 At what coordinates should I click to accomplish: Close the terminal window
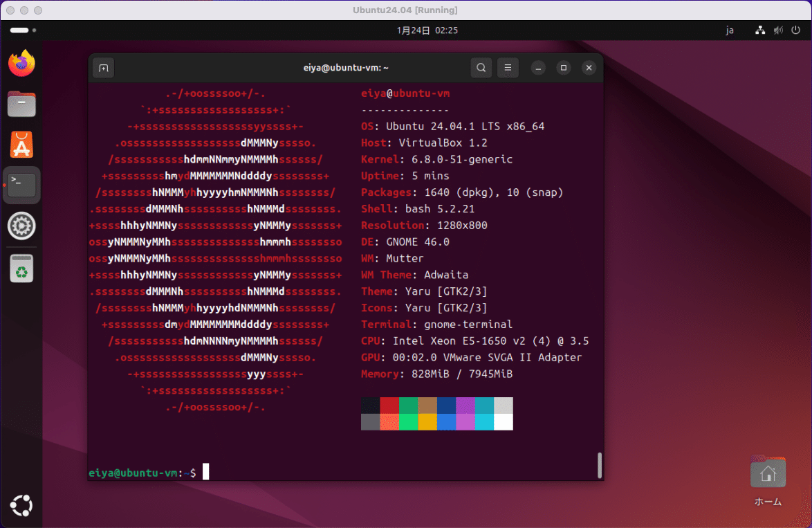pyautogui.click(x=589, y=68)
